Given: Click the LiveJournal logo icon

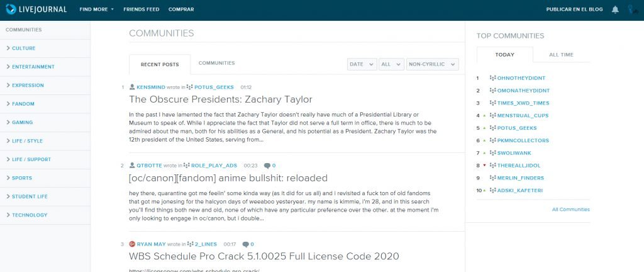Looking at the screenshot, I should click(x=11, y=9).
